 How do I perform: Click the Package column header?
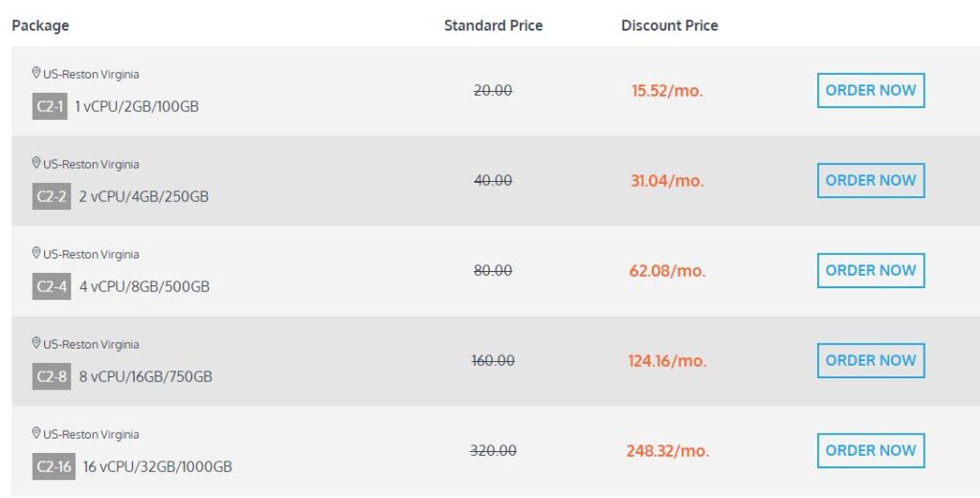40,26
